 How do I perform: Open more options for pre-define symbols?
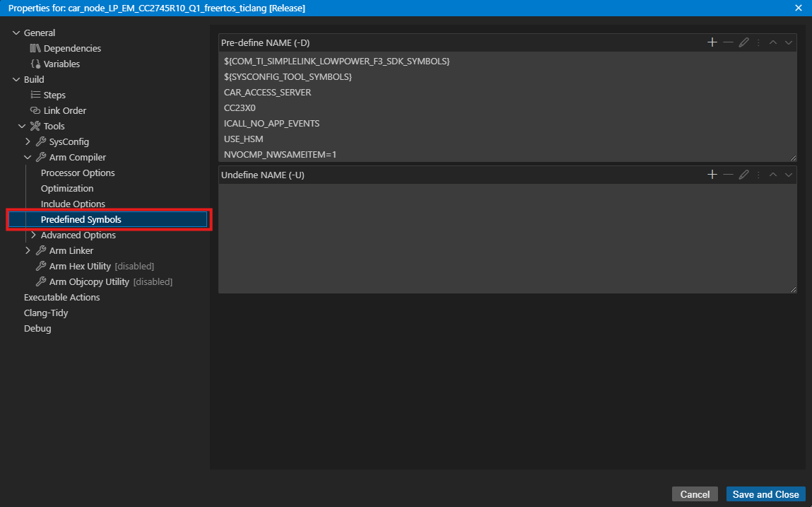tap(758, 42)
